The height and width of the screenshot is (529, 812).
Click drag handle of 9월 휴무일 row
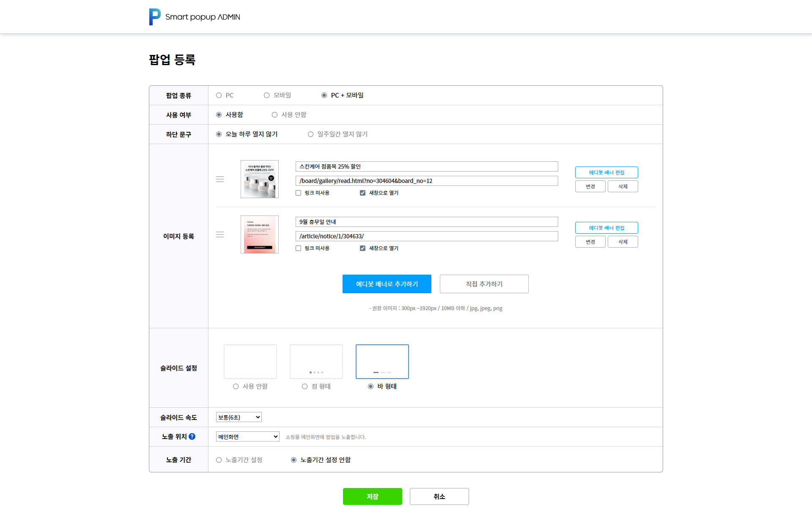pos(220,235)
